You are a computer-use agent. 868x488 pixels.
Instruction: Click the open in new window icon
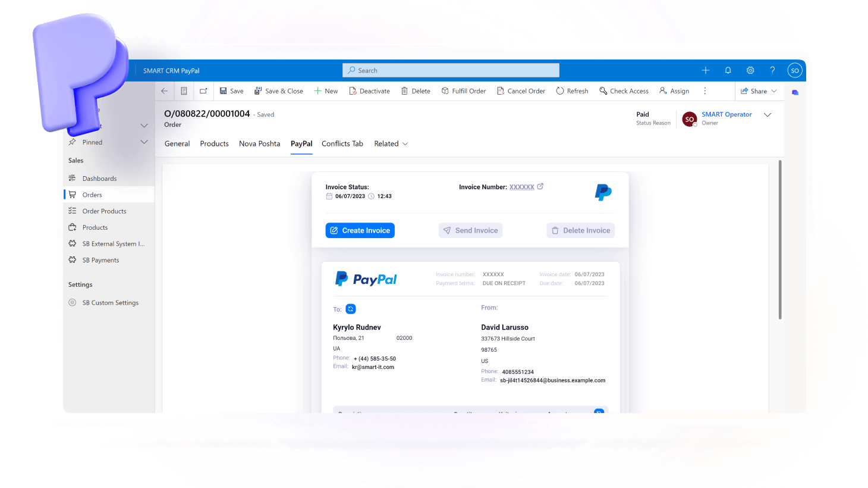203,91
